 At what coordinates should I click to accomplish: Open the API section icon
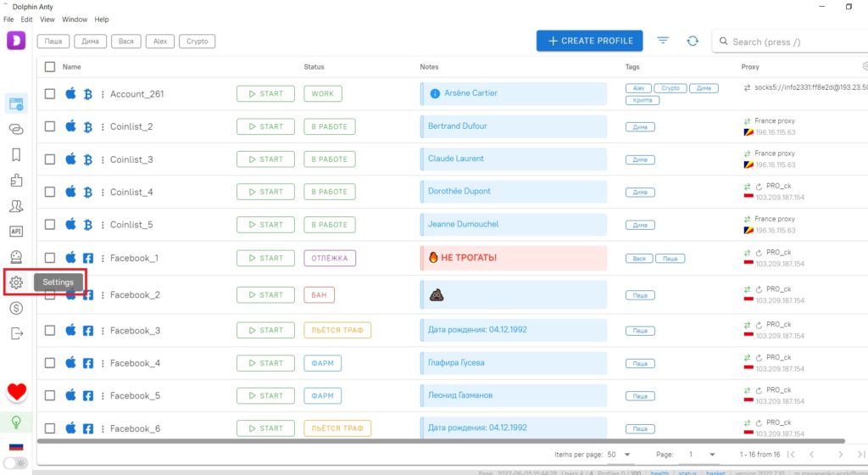coord(16,232)
